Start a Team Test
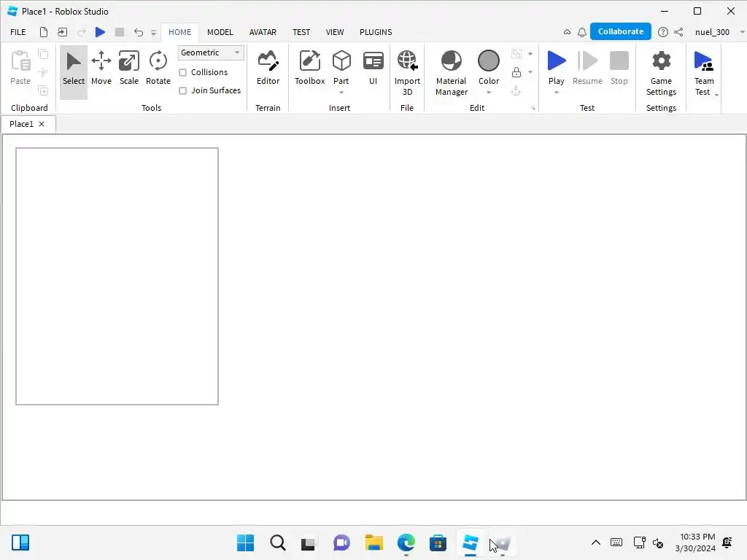Screen dimensions: 747x560 [x=704, y=72]
